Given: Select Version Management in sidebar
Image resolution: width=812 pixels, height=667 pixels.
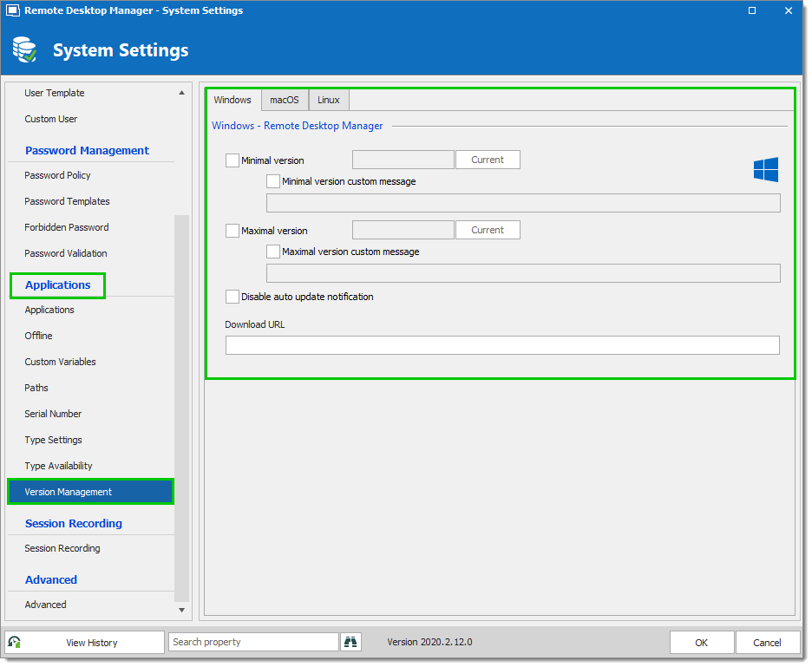Looking at the screenshot, I should [x=91, y=492].
